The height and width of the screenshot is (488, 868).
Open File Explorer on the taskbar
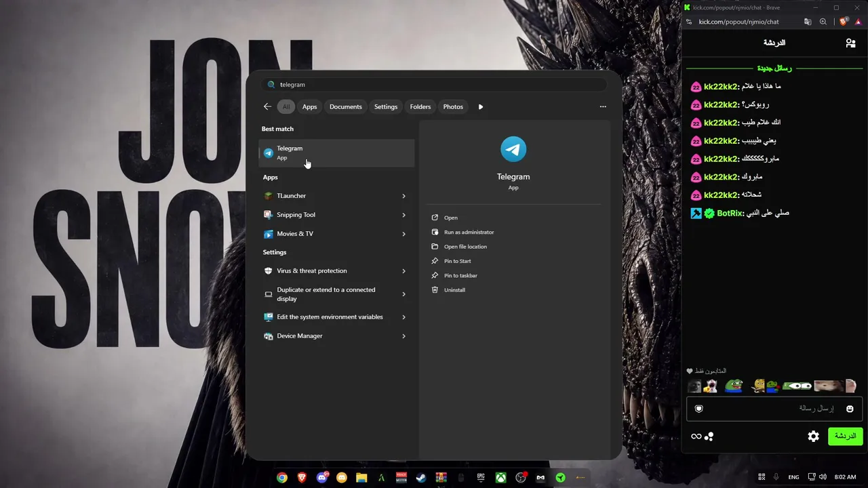pos(361,478)
